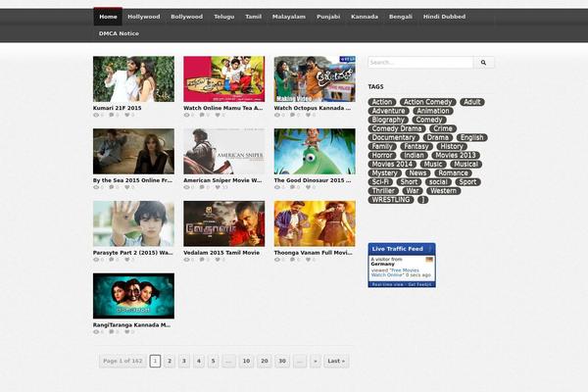Viewport: 588px width, 392px height.
Task: Select the Movies 2013 tag
Action: [x=456, y=155]
